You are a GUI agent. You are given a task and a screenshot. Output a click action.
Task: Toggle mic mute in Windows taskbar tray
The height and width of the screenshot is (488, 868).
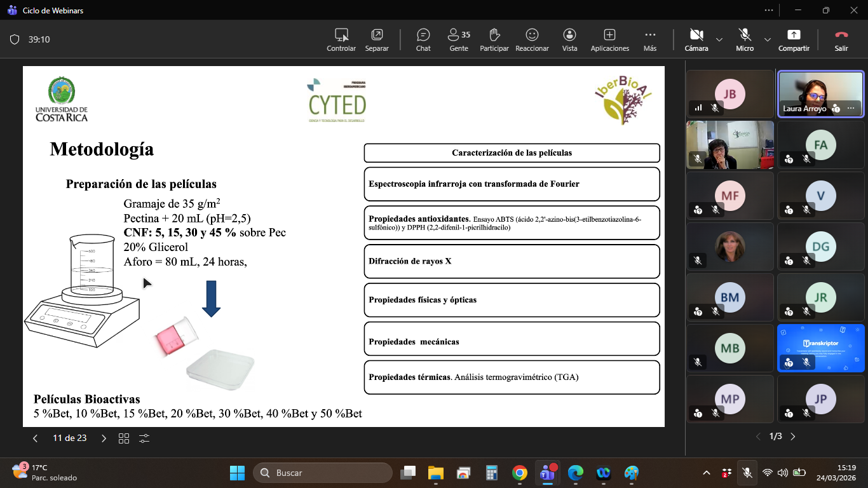747,473
